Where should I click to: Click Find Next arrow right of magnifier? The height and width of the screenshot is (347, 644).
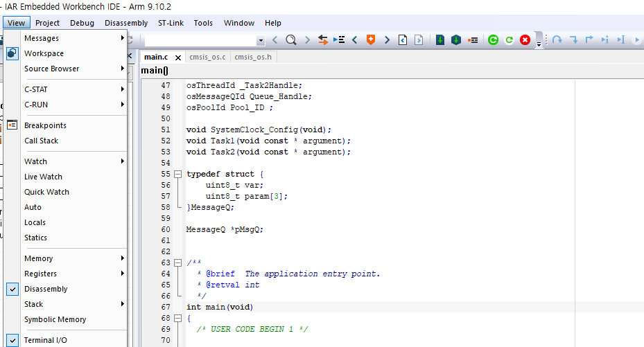pos(307,39)
